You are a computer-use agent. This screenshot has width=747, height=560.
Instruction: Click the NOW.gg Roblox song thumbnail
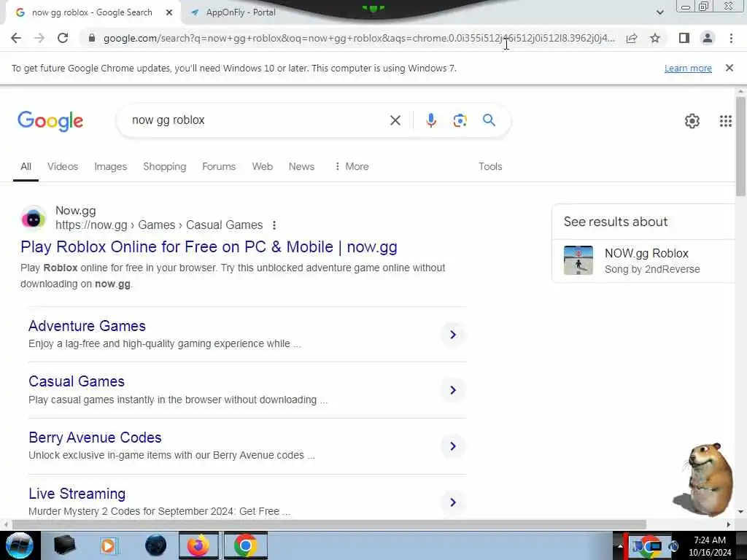click(x=578, y=260)
